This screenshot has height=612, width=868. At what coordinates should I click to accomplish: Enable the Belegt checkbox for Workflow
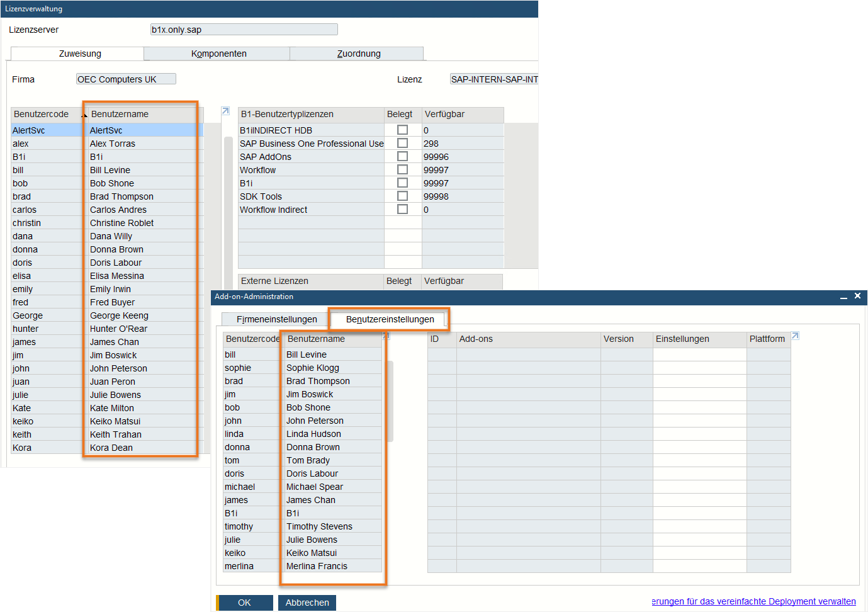402,169
